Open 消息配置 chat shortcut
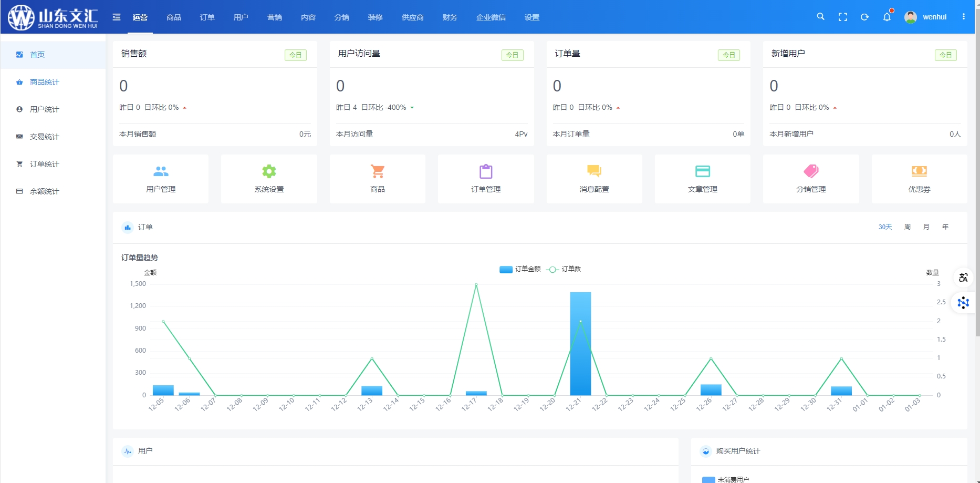Screen dimensions: 980x483 [595, 179]
